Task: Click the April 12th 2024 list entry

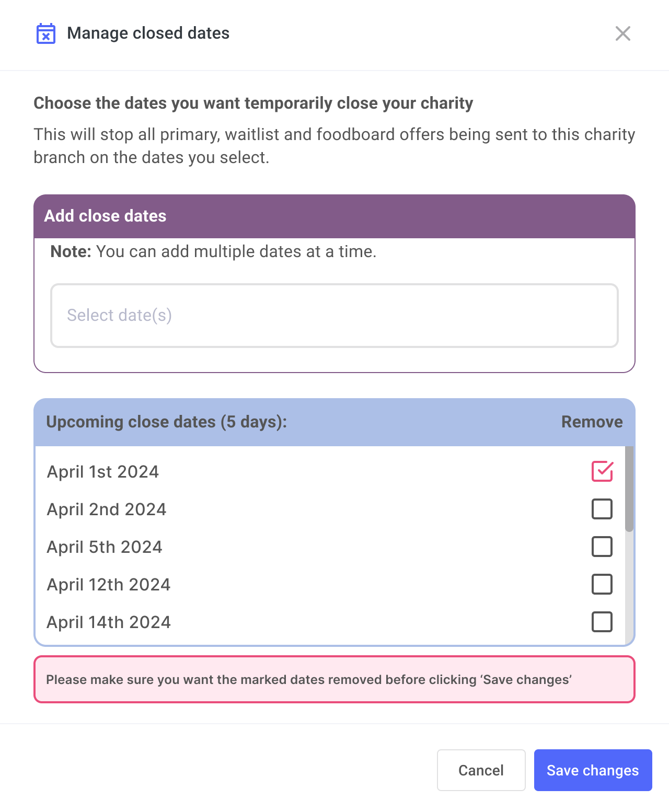Action: 330,584
